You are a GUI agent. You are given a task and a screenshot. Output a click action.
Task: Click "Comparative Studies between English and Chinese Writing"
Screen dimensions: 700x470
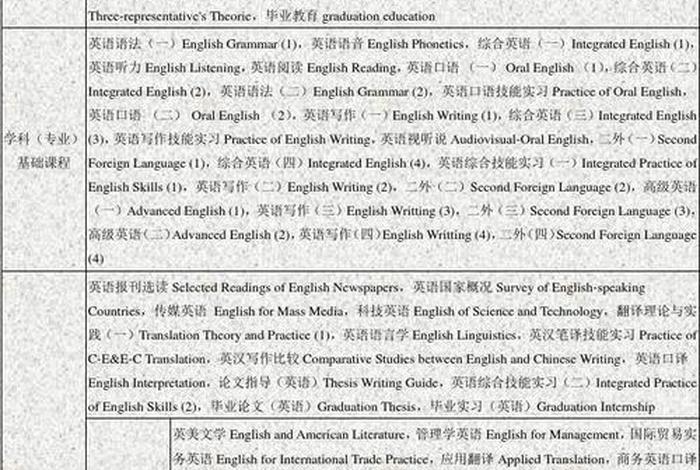(462, 359)
